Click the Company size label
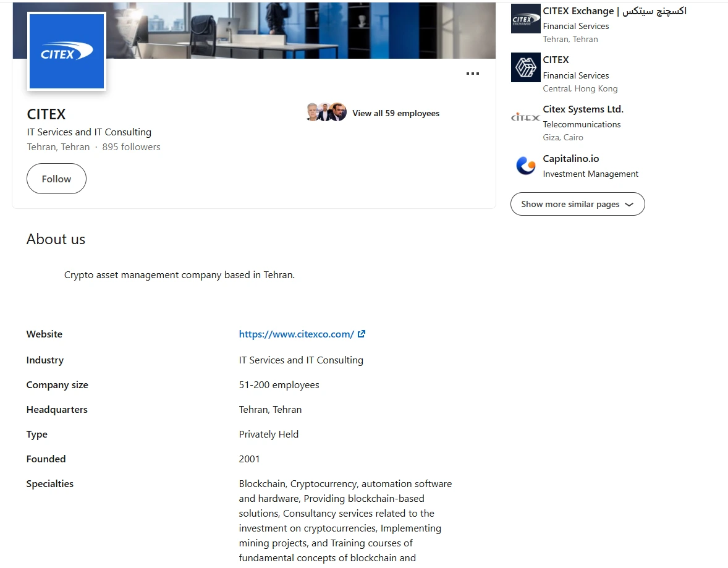Screen dimensions: 728x568 point(57,384)
